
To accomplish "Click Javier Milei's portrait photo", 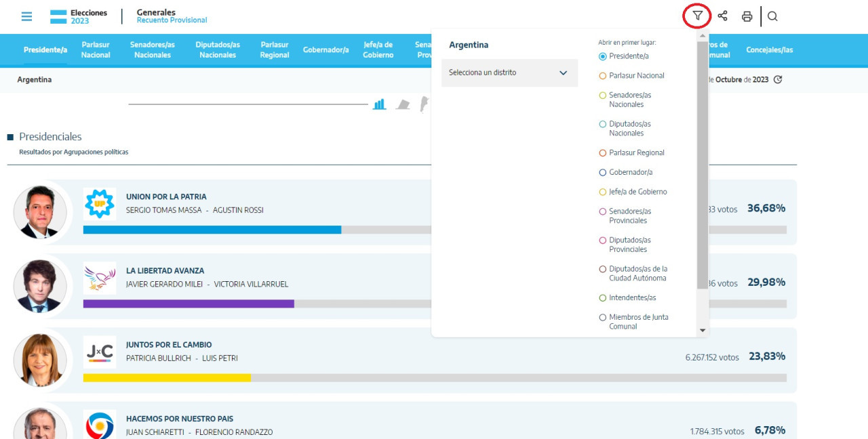I will pyautogui.click(x=41, y=286).
